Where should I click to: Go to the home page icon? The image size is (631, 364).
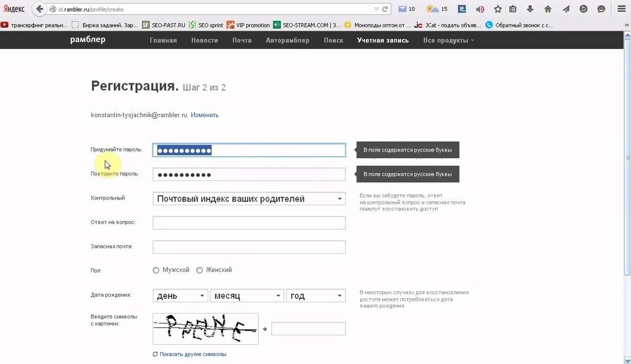(548, 9)
